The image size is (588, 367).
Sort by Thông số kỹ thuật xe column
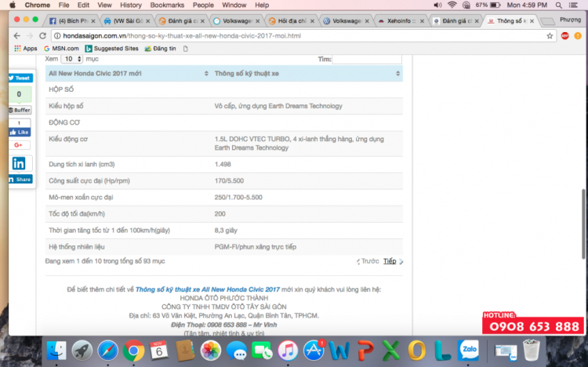(x=307, y=74)
